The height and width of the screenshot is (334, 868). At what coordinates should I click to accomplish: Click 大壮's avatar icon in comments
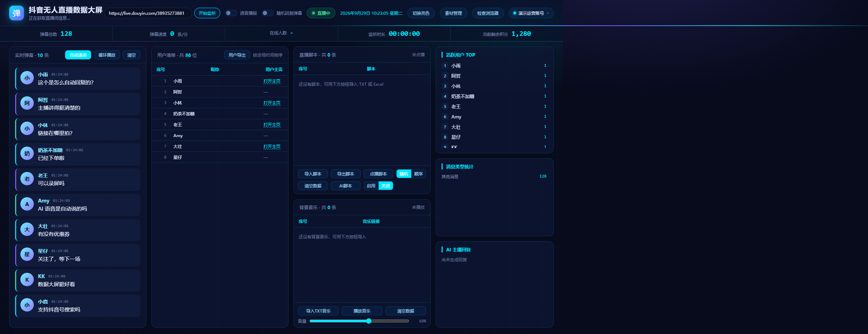(27, 229)
